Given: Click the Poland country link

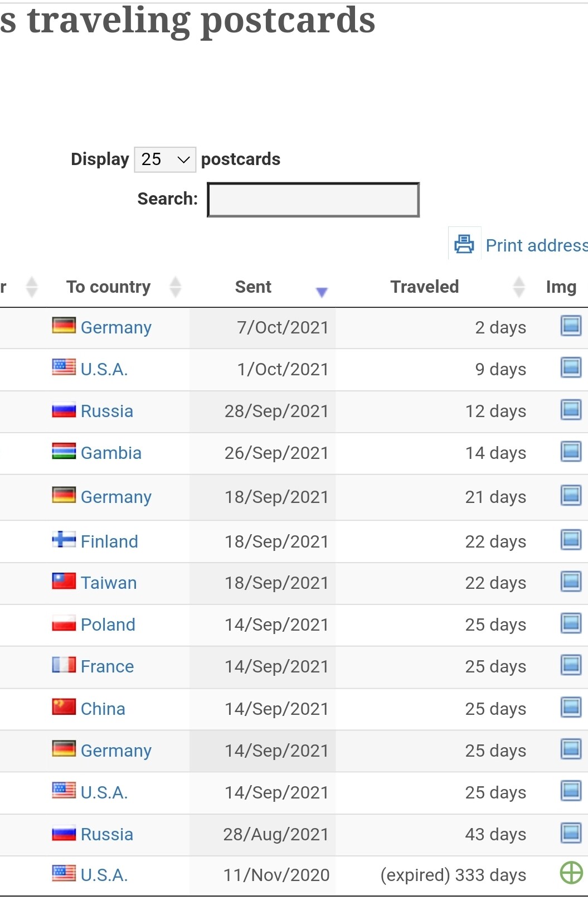Looking at the screenshot, I should tap(108, 625).
